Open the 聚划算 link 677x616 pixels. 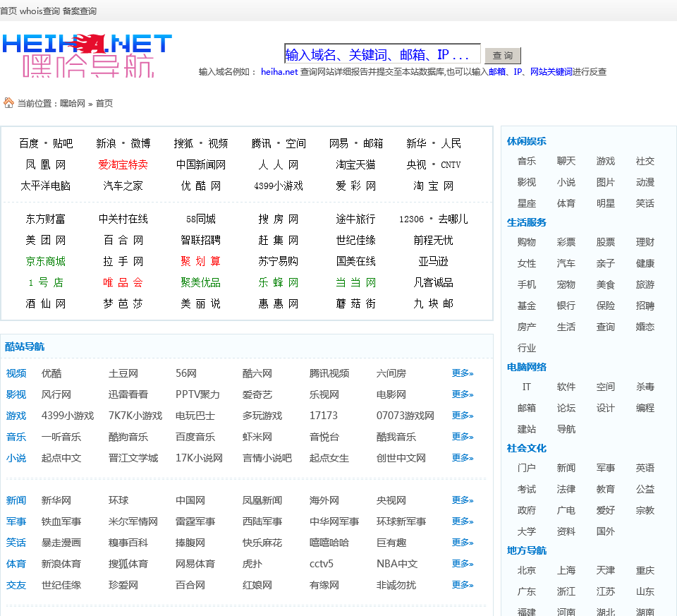click(x=201, y=261)
